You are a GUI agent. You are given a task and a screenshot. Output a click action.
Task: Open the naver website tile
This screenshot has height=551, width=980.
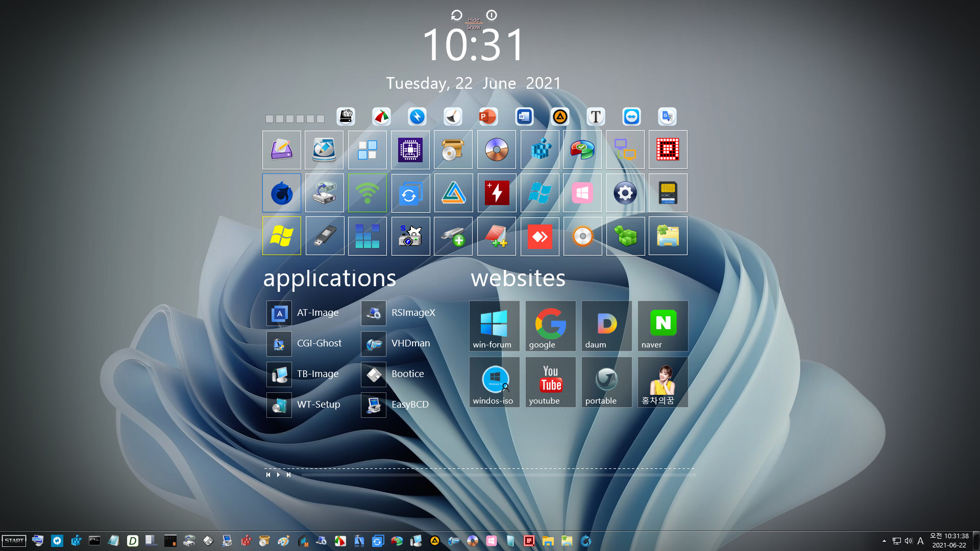point(663,326)
